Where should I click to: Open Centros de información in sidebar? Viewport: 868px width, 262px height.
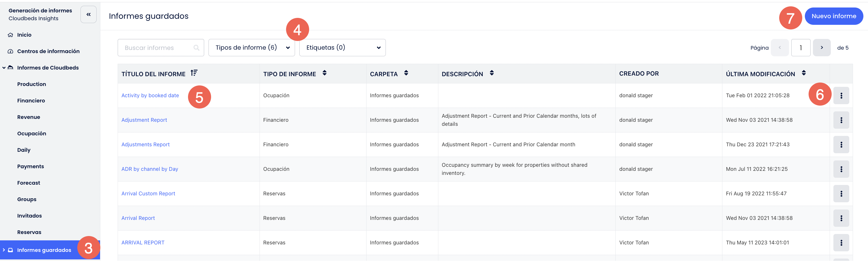[x=48, y=51]
